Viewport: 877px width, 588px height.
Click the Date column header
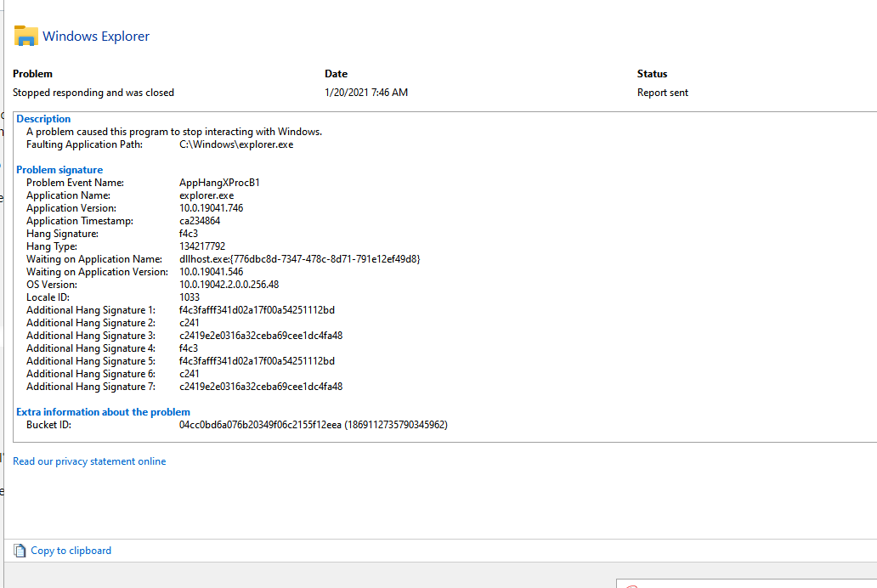337,74
